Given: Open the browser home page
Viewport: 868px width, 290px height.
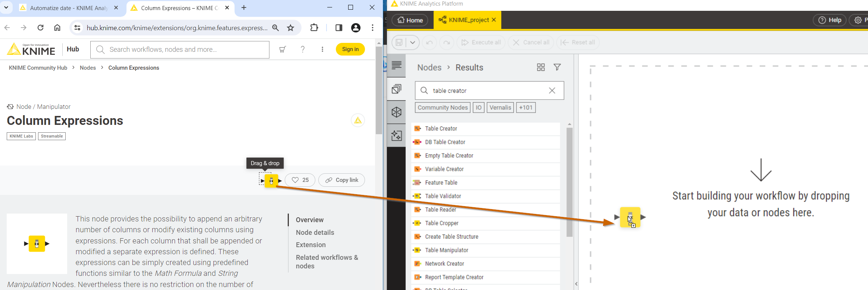Looking at the screenshot, I should [57, 28].
